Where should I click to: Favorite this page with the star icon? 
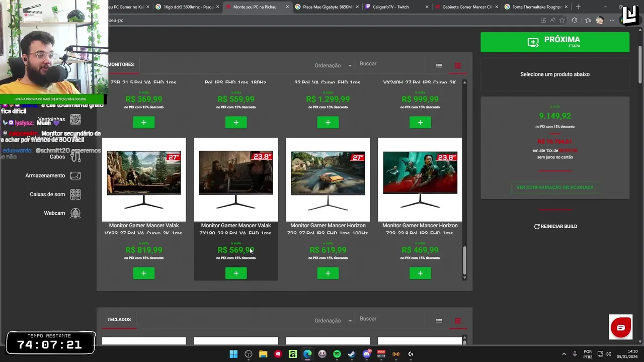click(x=562, y=20)
